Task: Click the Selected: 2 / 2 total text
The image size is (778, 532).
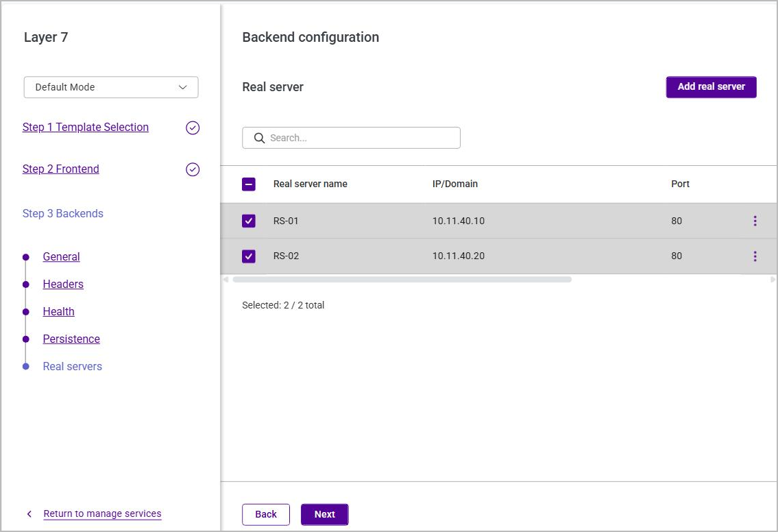Action: [x=283, y=305]
